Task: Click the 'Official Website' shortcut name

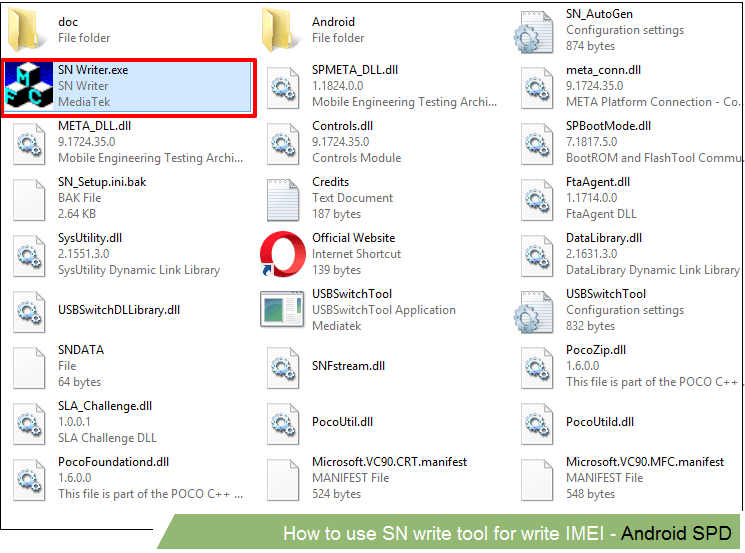Action: tap(353, 238)
